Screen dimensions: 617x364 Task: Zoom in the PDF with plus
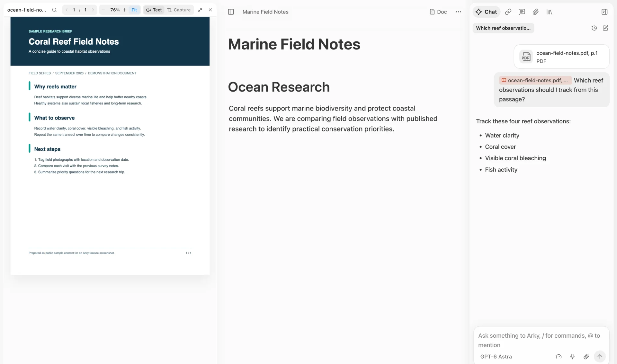click(124, 10)
